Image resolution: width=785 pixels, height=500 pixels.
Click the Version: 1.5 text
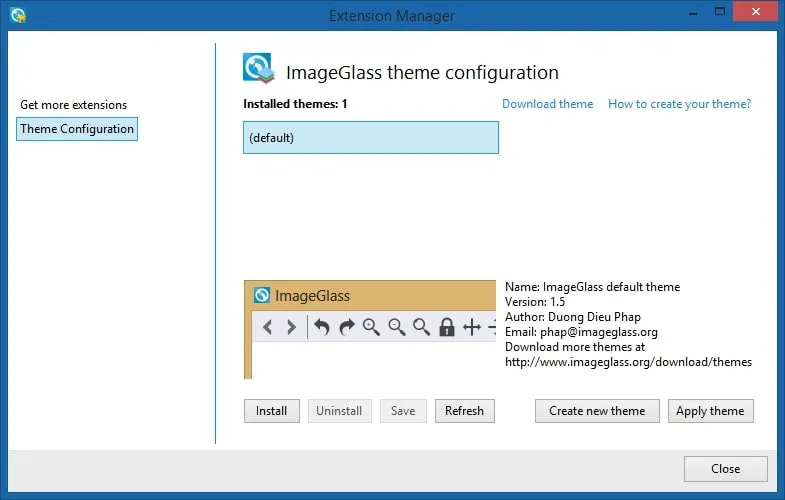click(x=535, y=302)
